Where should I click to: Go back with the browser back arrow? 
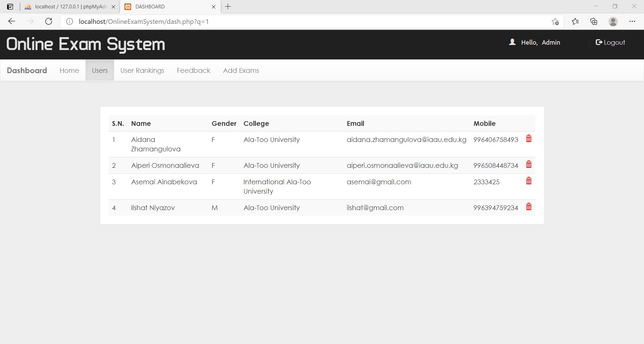12,21
